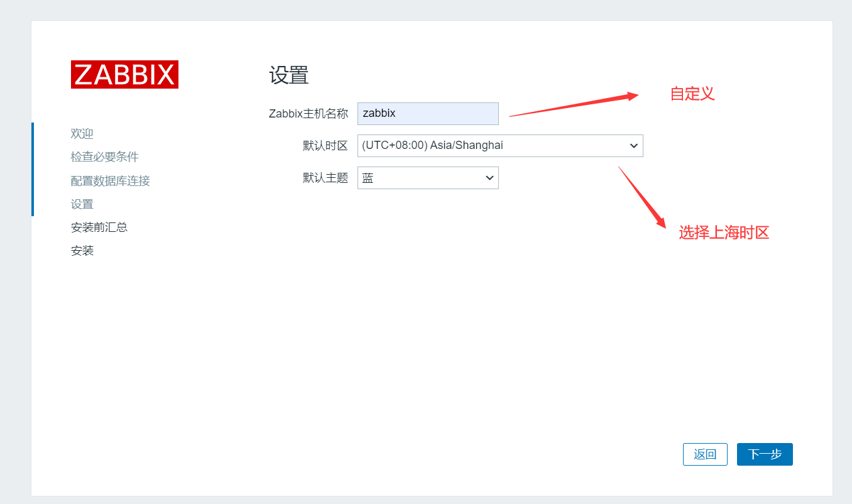Click the 默认主题 label
852x504 pixels.
(x=325, y=178)
